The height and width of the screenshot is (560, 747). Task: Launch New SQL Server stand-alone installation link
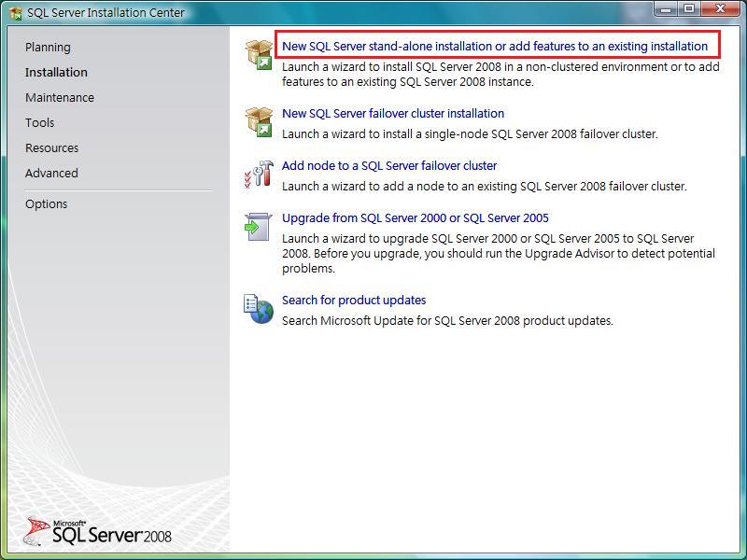click(x=495, y=46)
